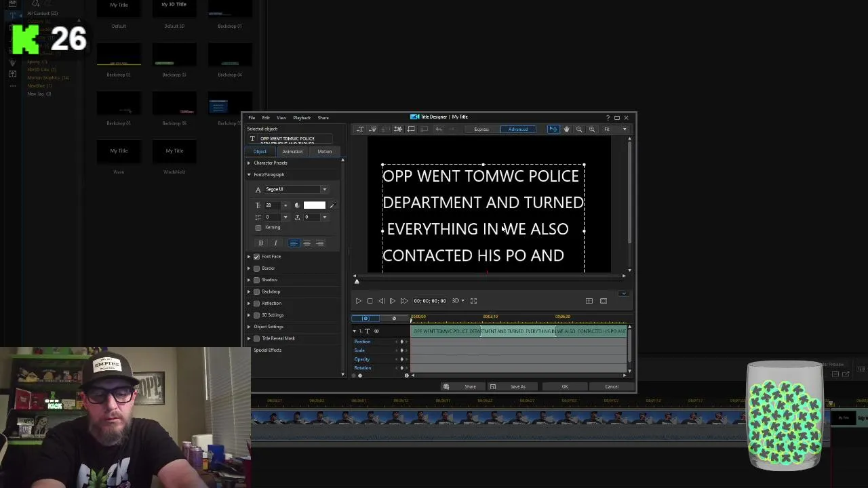
Task: Click the Cancel button
Action: (612, 386)
